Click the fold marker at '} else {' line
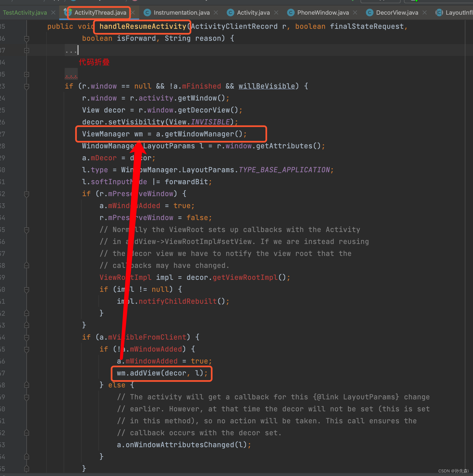Screen dimensions: 473x476 pyautogui.click(x=27, y=385)
